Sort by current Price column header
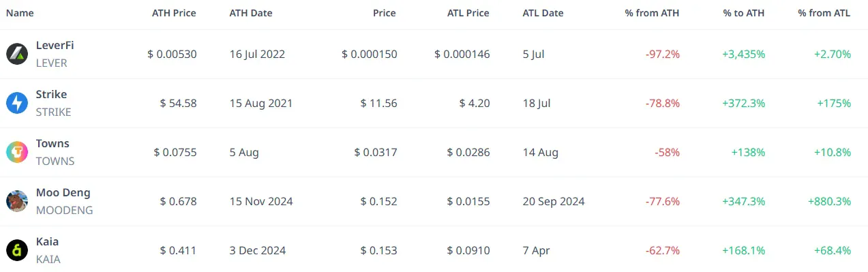The height and width of the screenshot is (272, 868). pyautogui.click(x=385, y=13)
